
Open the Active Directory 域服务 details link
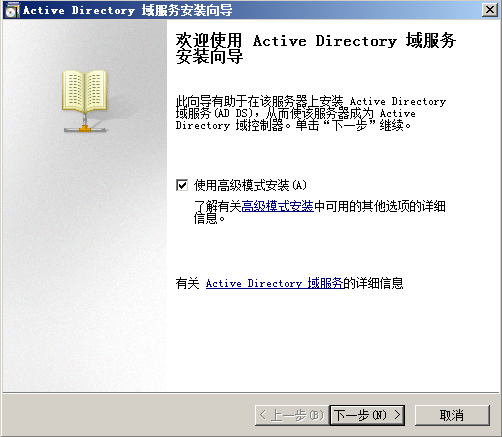click(x=274, y=283)
